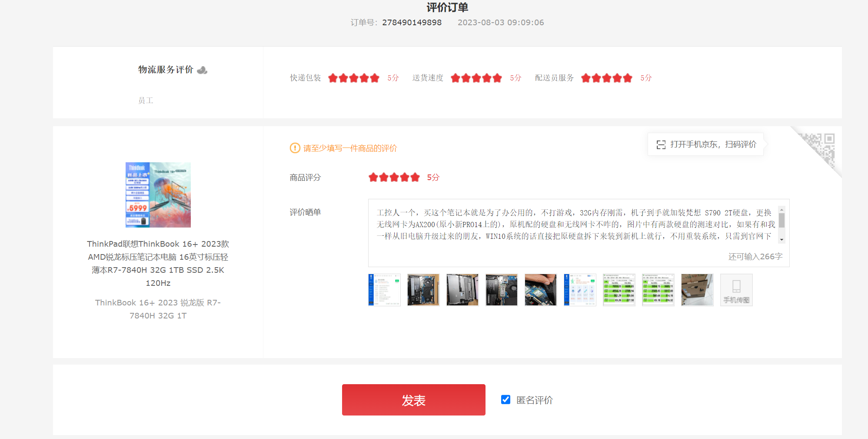Set 商品评分 to the third star
868x439 pixels.
pos(394,177)
